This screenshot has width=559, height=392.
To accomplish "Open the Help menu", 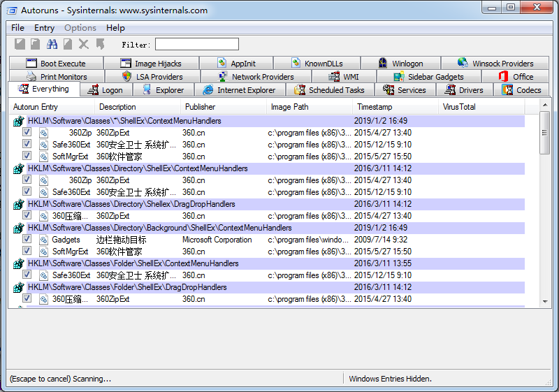I will [115, 28].
